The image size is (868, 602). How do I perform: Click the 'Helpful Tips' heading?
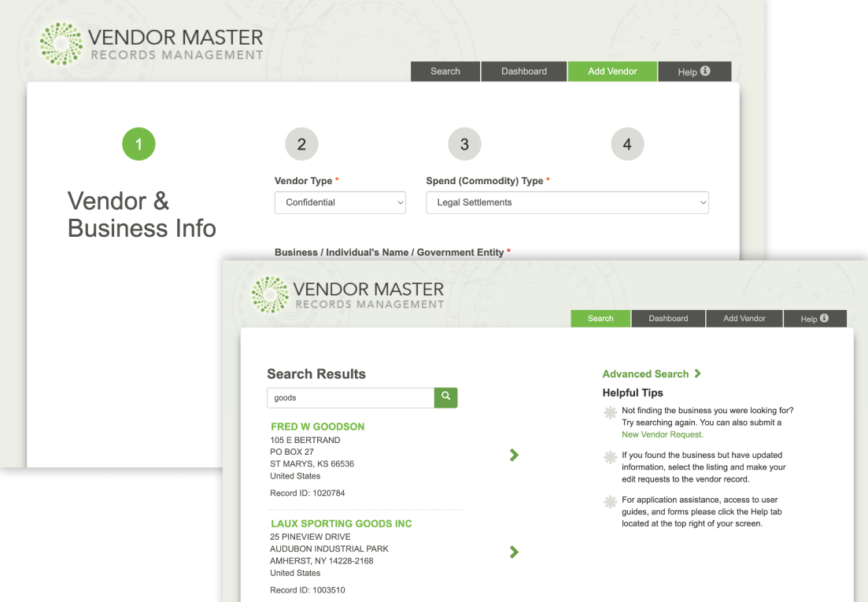click(633, 393)
